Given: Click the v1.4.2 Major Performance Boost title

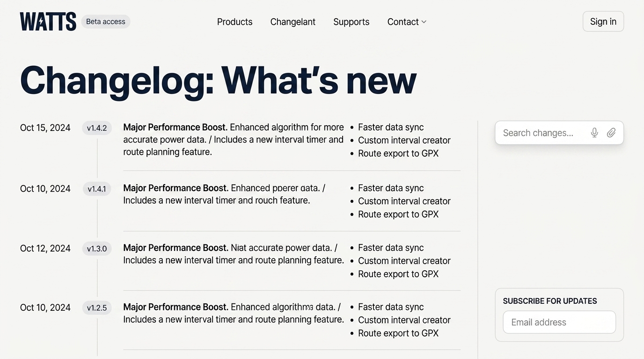Looking at the screenshot, I should click(175, 127).
